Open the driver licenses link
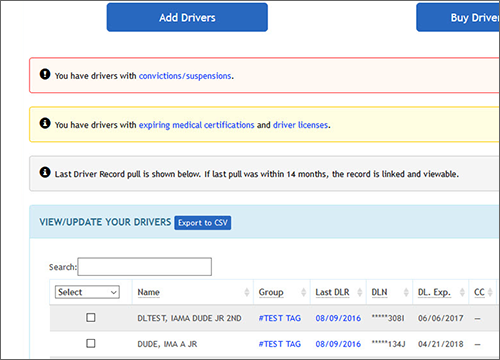 pyautogui.click(x=301, y=125)
